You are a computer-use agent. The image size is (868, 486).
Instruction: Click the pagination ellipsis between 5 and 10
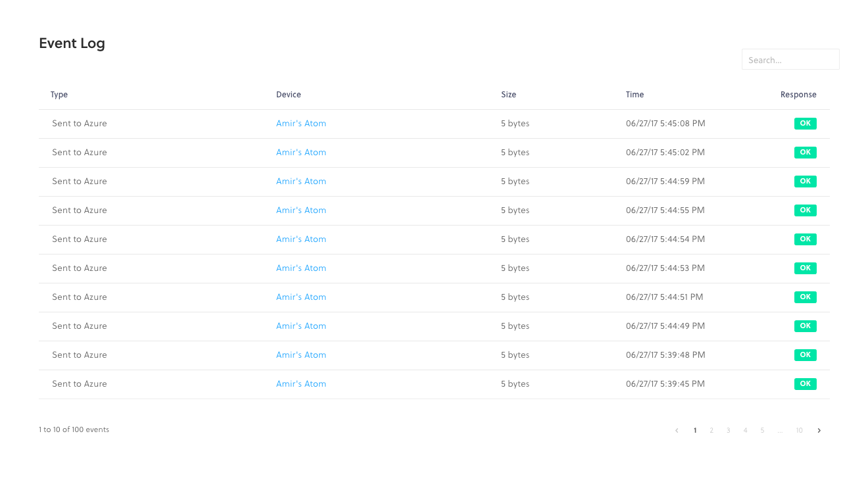[x=780, y=431]
